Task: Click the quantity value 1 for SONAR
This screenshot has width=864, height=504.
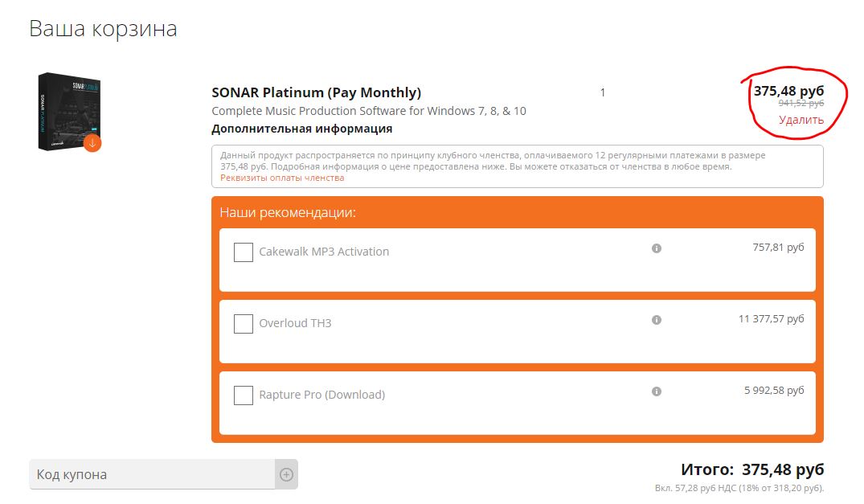Action: (603, 92)
